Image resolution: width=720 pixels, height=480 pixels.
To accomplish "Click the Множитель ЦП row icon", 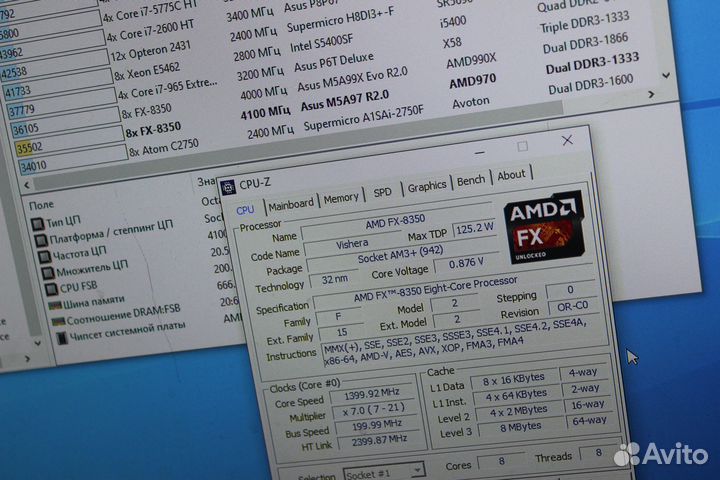I will (48, 273).
